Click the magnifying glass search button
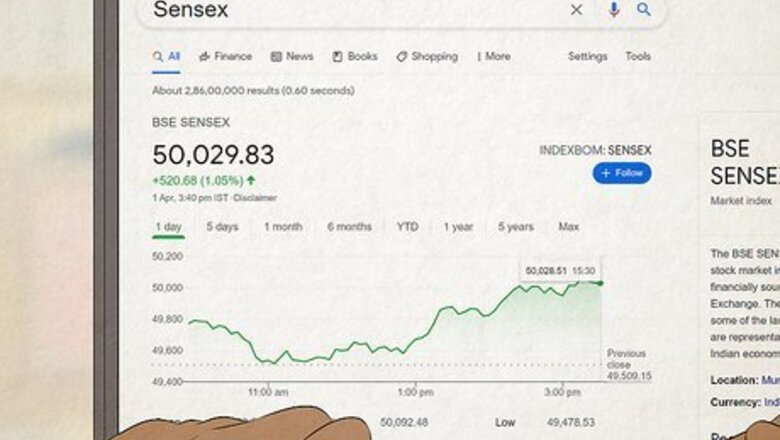 tap(644, 10)
